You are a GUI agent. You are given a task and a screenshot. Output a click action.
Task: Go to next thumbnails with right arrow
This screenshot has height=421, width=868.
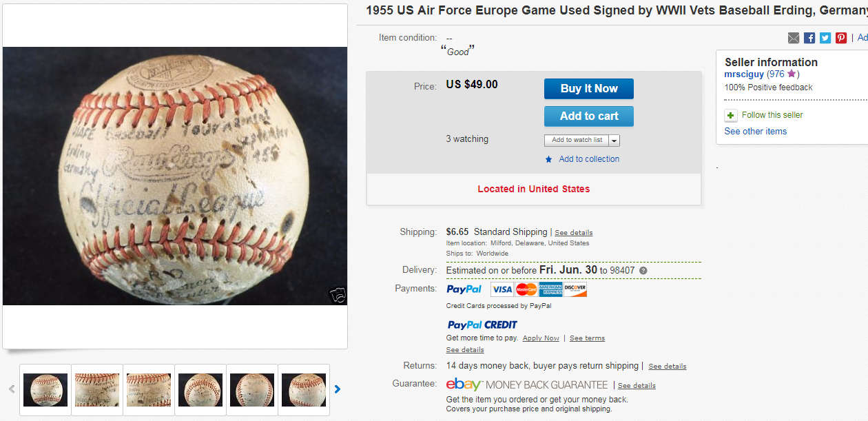pyautogui.click(x=337, y=389)
